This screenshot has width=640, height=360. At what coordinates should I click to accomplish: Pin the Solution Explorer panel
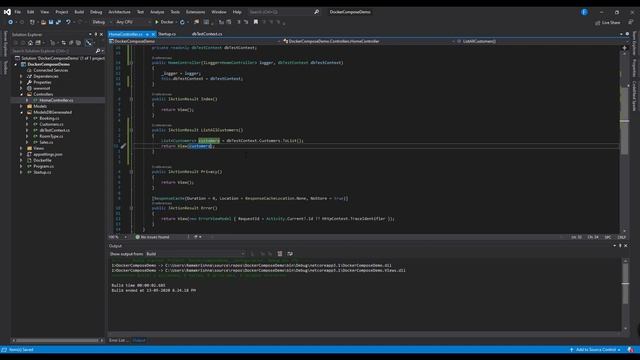point(96,34)
